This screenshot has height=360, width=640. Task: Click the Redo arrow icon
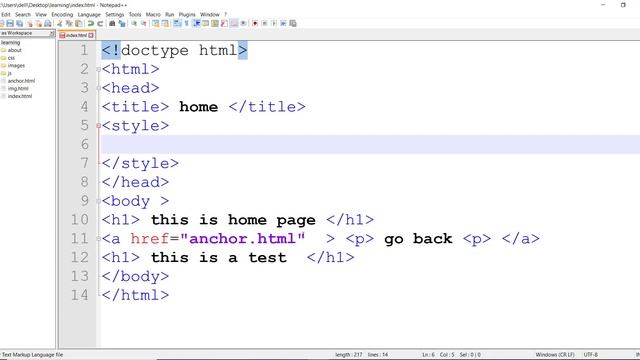[x=100, y=23]
